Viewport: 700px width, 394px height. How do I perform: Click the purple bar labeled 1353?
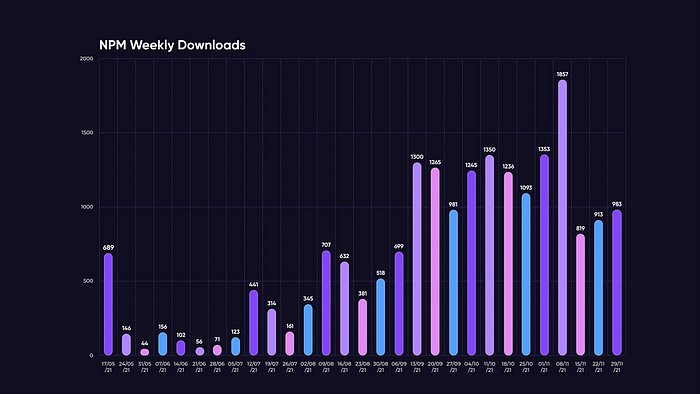click(544, 255)
